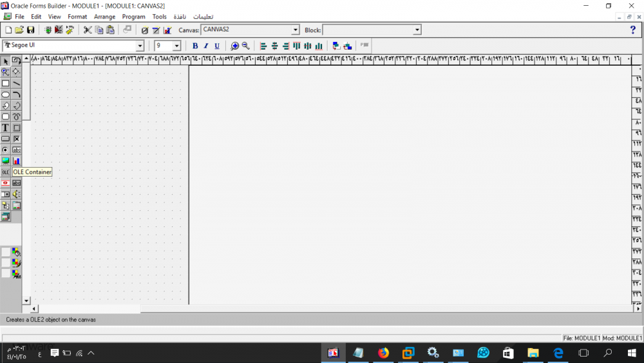Toggle Italic text formatting
This screenshot has width=644, height=363.
coord(206,46)
